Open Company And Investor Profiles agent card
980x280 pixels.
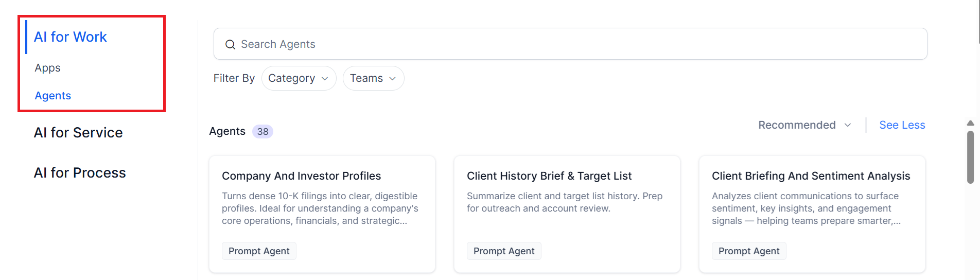click(x=322, y=214)
